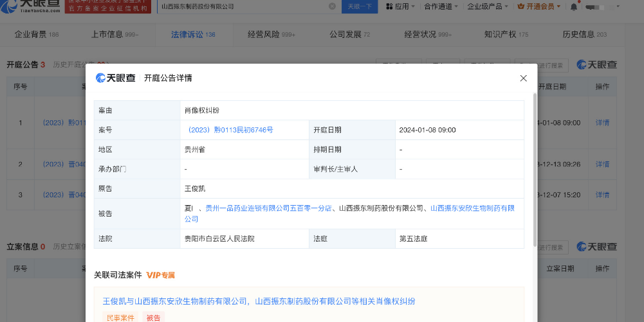Click court name 贵阳市白云区人民法院
The image size is (644, 322).
(x=219, y=238)
